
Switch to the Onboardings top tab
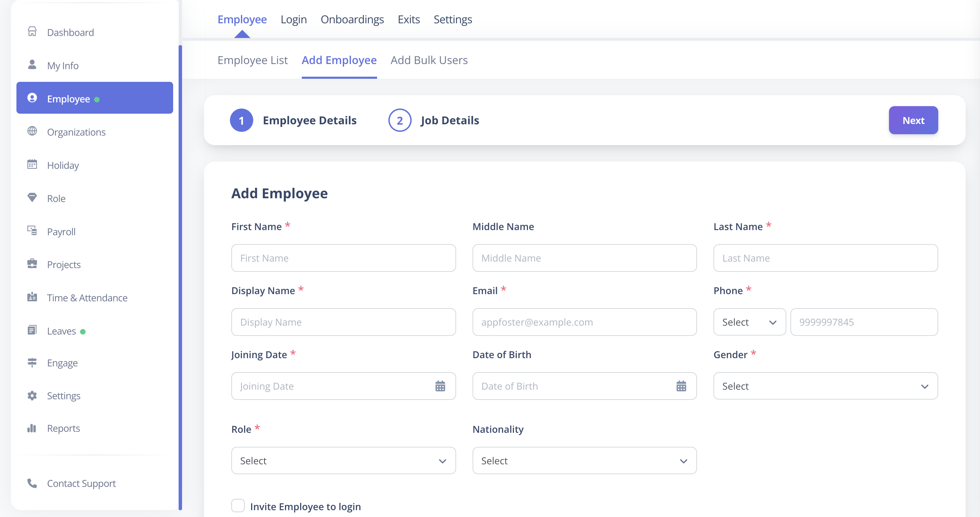pyautogui.click(x=352, y=20)
